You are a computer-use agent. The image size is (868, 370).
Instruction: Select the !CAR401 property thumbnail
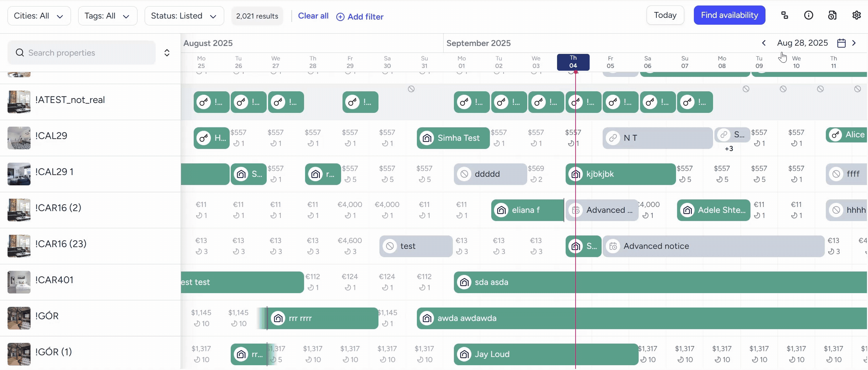pyautogui.click(x=19, y=282)
